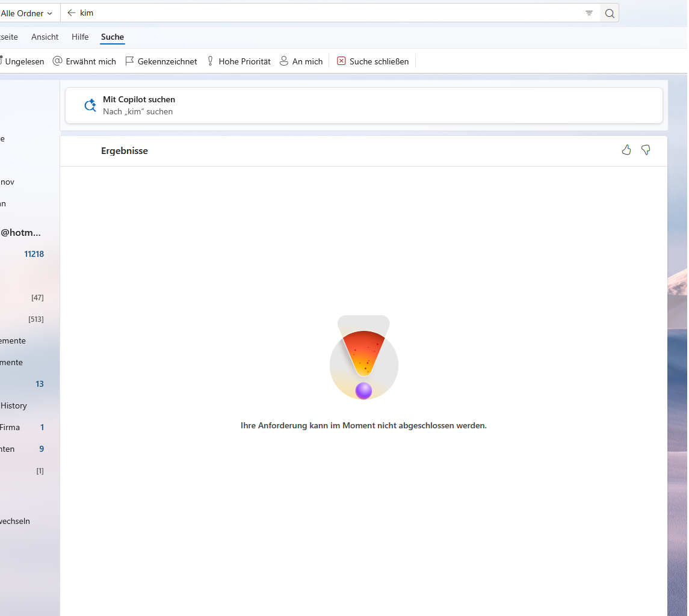Viewport: 689px width, 616px height.
Task: Select the Suche tab
Action: [x=113, y=37]
